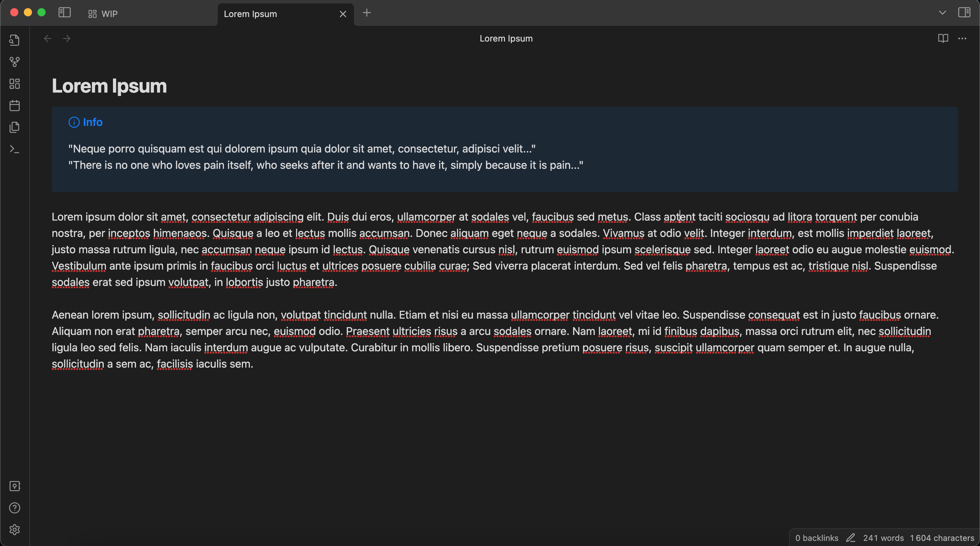The image size is (980, 546).
Task: Insert a template using the templates icon
Action: 14,127
